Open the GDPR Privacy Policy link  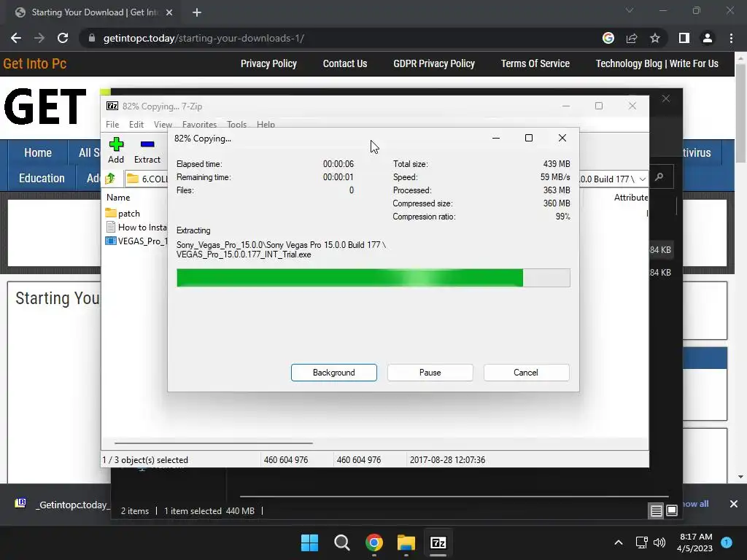point(434,63)
